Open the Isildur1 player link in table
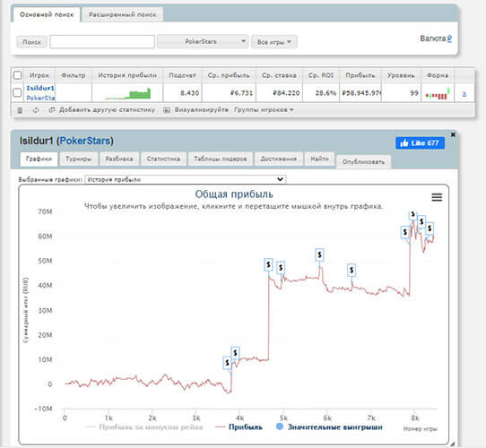The width and height of the screenshot is (486, 448). 40,88
